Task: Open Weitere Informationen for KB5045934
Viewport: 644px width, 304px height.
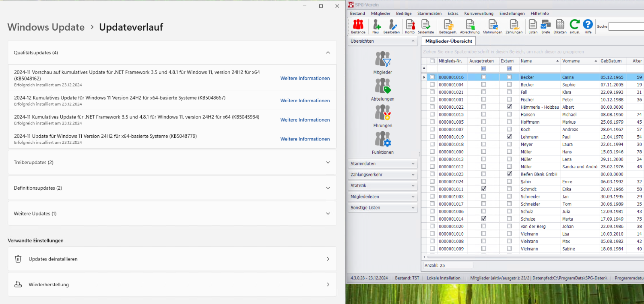Action: click(305, 120)
